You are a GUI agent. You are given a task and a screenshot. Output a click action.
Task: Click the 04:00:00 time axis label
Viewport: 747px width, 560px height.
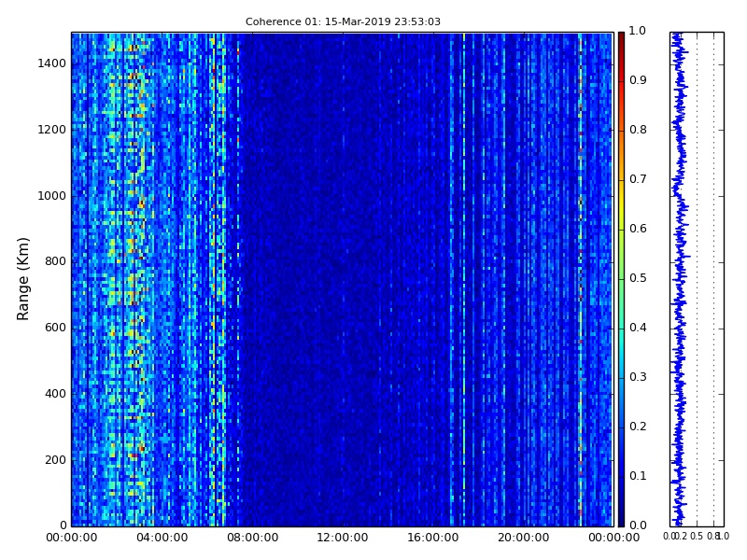pos(162,538)
